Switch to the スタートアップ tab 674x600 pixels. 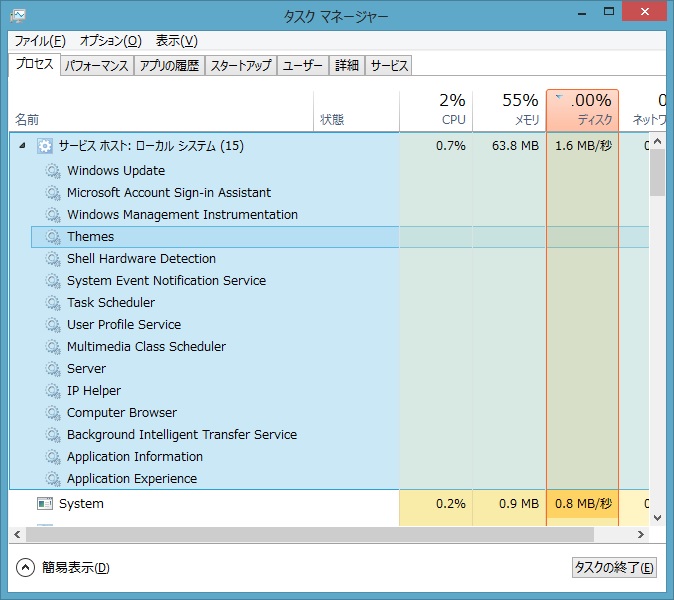pyautogui.click(x=241, y=66)
